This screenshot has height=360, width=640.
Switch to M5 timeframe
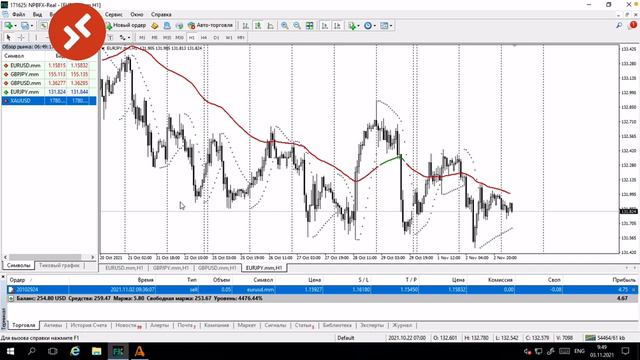[154, 38]
